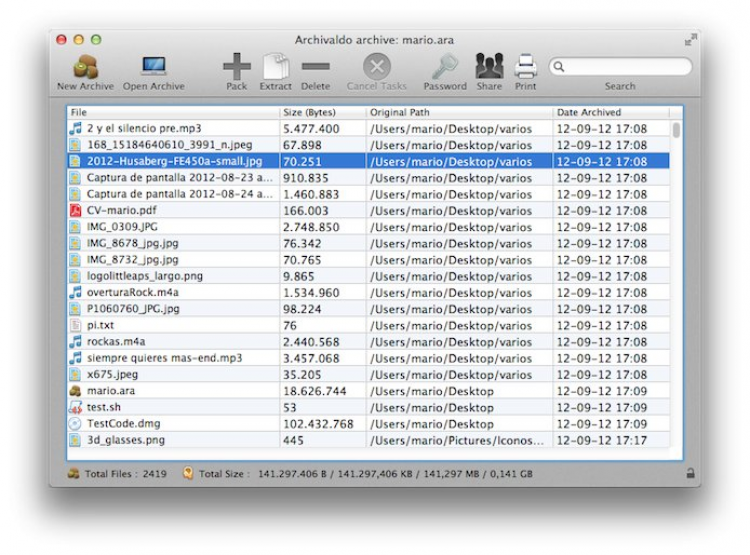Click the yellow minimize window button
The width and height of the screenshot is (750, 555).
tap(79, 40)
